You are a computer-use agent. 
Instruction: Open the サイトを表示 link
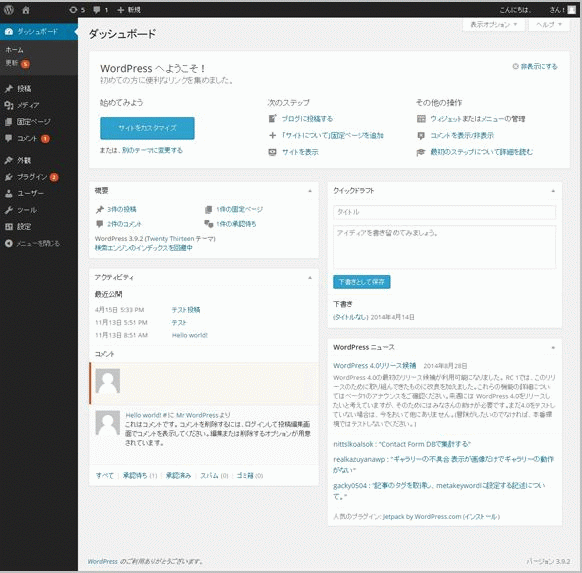[300, 152]
